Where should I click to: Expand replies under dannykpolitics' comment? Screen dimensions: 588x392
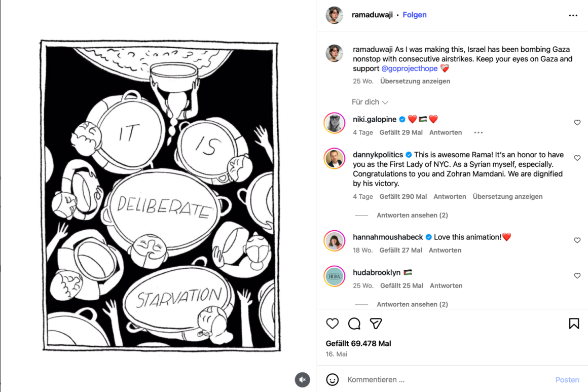(x=412, y=216)
